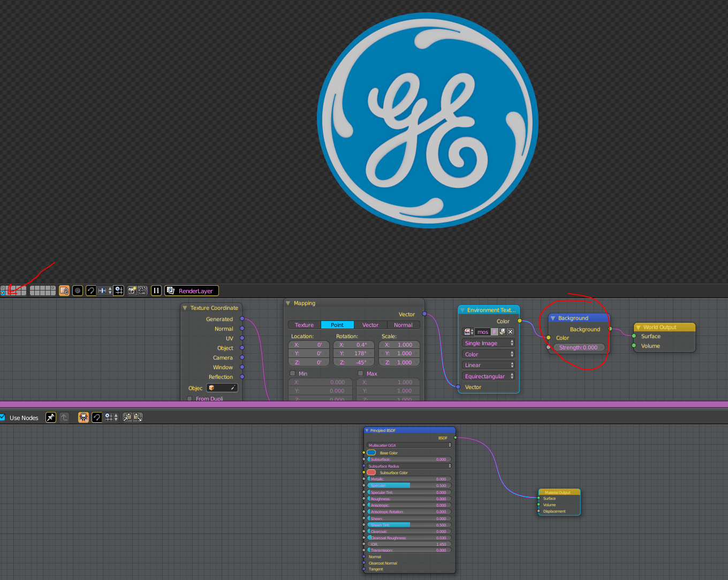Click Scale X field showing 1.000 in Mapping

pyautogui.click(x=399, y=345)
